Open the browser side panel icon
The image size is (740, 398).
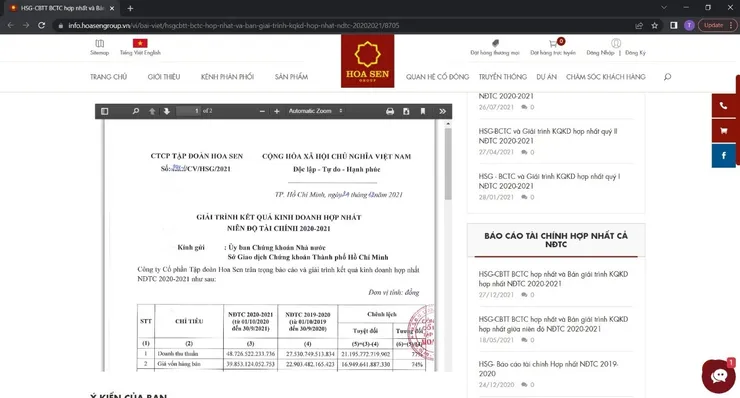pyautogui.click(x=674, y=25)
